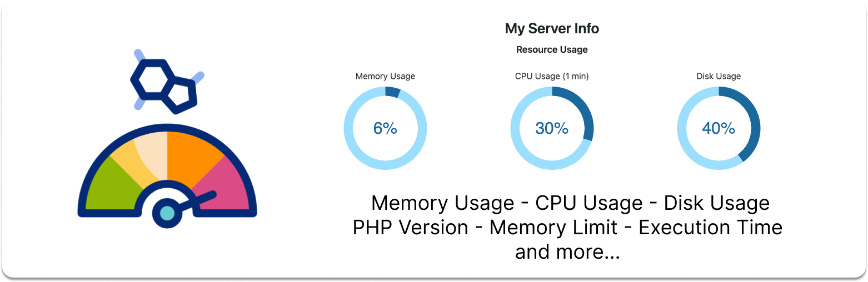This screenshot has width=868, height=282.
Task: Click the Memory Usage donut chart
Action: tap(385, 128)
